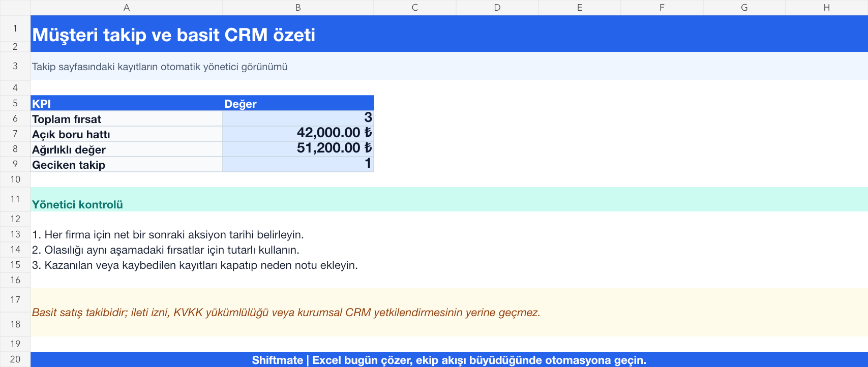Select column H header

[x=827, y=8]
